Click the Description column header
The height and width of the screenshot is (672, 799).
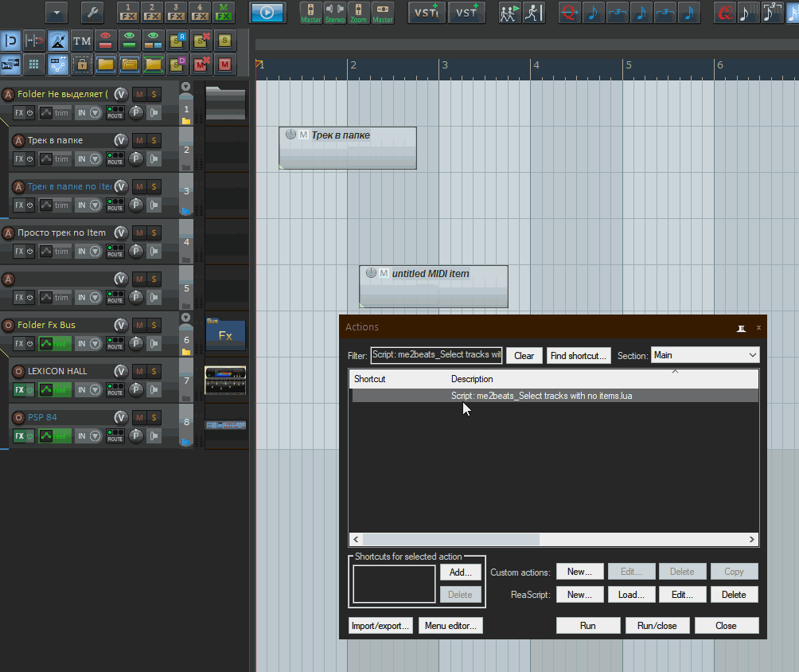(x=472, y=379)
